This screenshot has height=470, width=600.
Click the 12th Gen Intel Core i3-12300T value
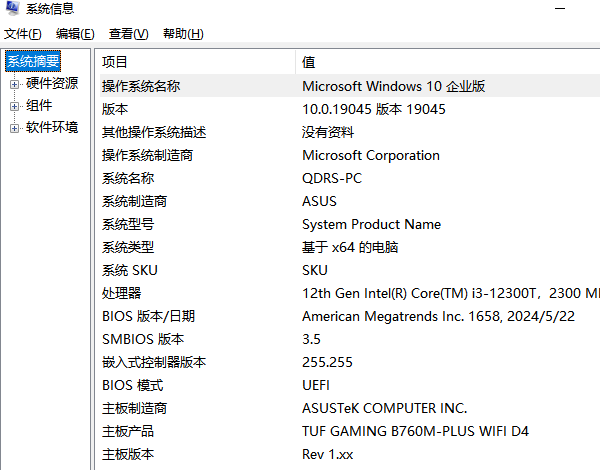point(451,293)
